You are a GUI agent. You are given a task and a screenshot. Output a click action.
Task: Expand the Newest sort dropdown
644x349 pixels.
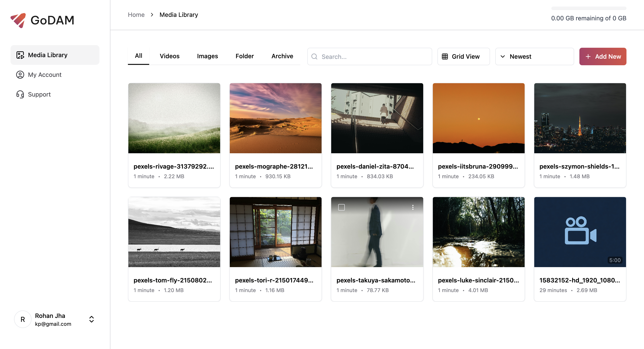tap(534, 57)
